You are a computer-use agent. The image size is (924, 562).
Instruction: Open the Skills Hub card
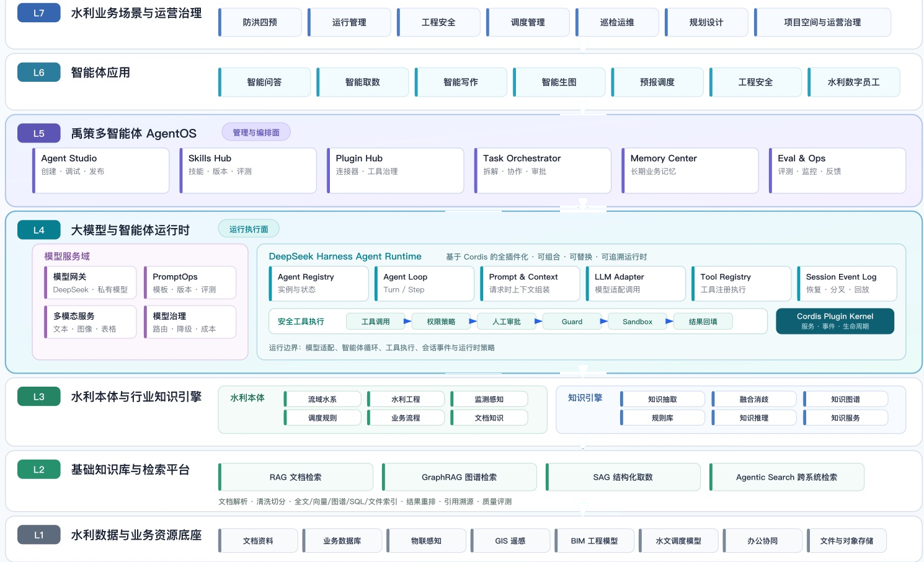(x=248, y=170)
